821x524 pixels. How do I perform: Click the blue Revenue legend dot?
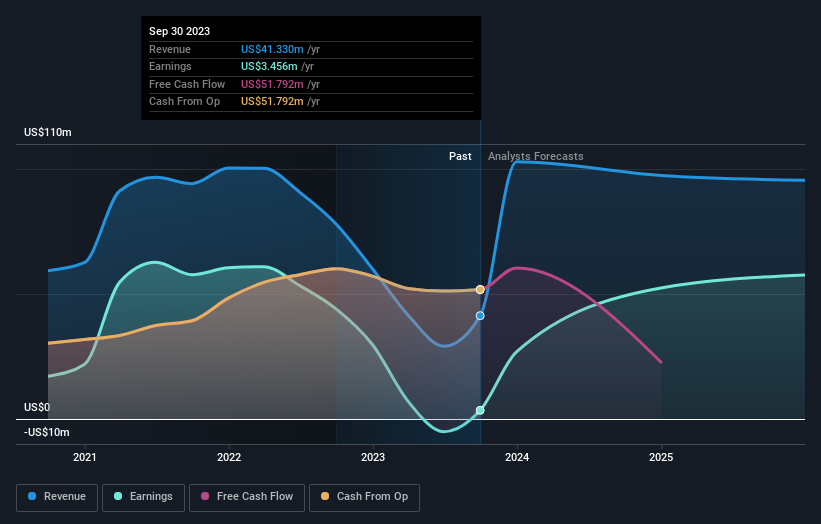pyautogui.click(x=32, y=496)
